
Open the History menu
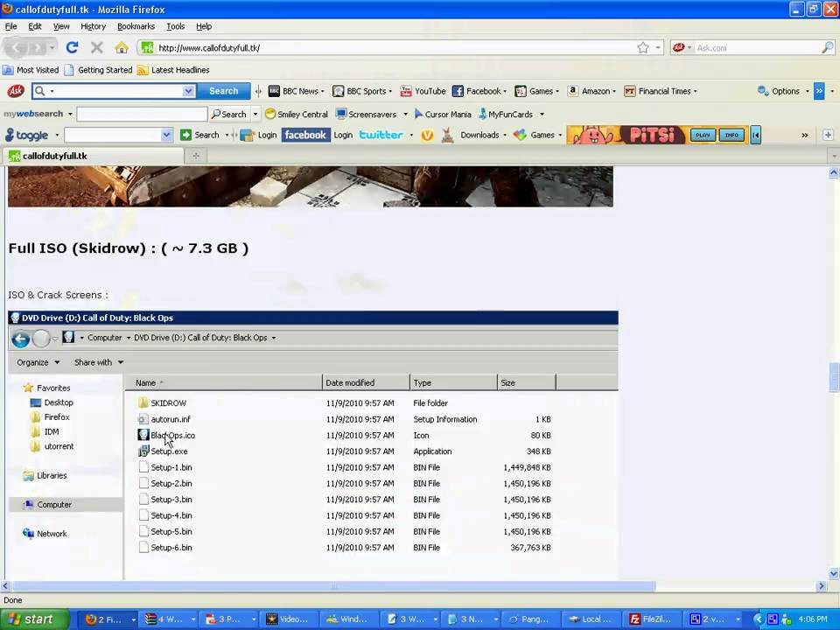coord(94,26)
